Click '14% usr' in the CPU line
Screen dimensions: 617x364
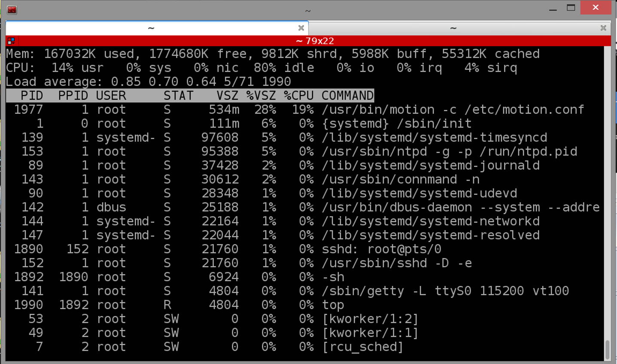pos(78,68)
